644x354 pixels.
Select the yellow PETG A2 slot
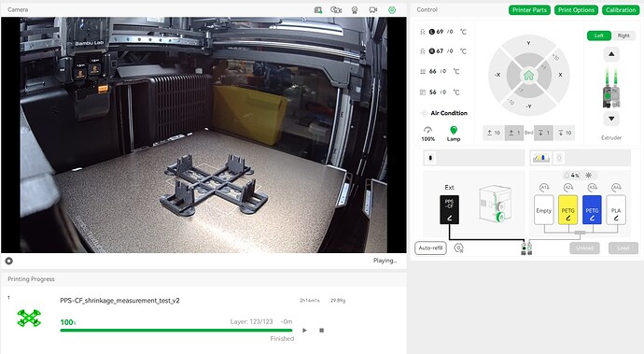[x=568, y=209]
